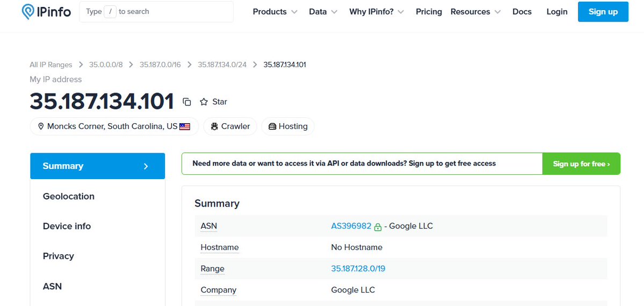
Task: Click the Moncks Corner location tag
Action: 114,126
